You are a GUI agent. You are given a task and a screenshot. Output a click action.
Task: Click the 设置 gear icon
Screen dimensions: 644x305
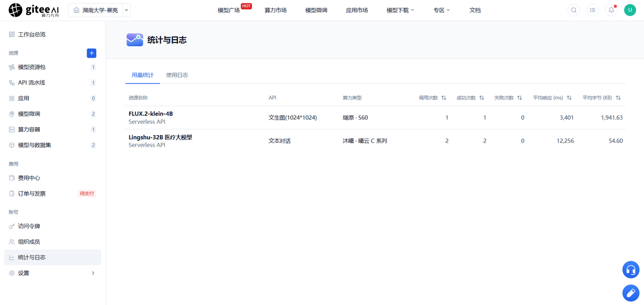point(12,273)
